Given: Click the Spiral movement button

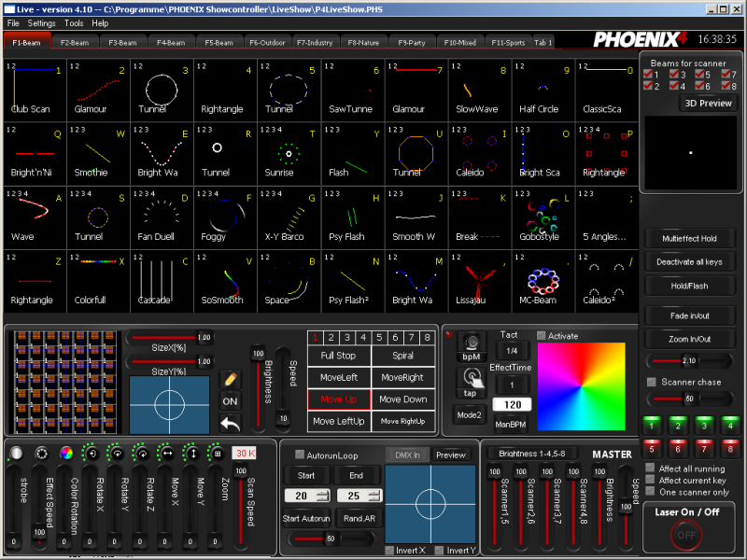Looking at the screenshot, I should pos(403,356).
